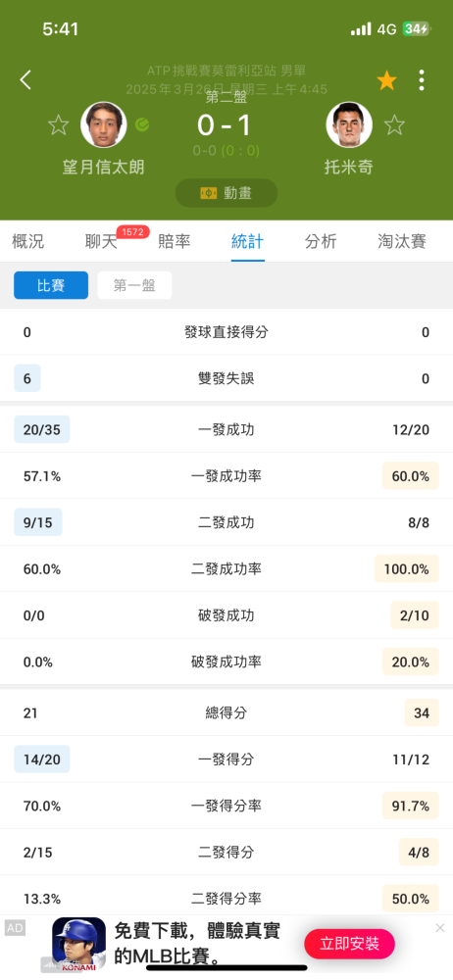Switch to the 賠率 odds tab
The image size is (453, 980).
click(x=175, y=241)
